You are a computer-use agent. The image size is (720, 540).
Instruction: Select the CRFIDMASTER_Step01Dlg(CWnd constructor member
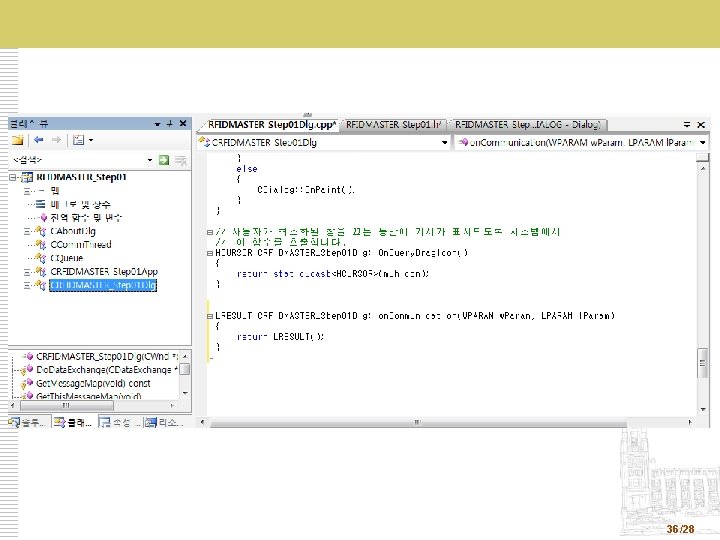(x=107, y=356)
